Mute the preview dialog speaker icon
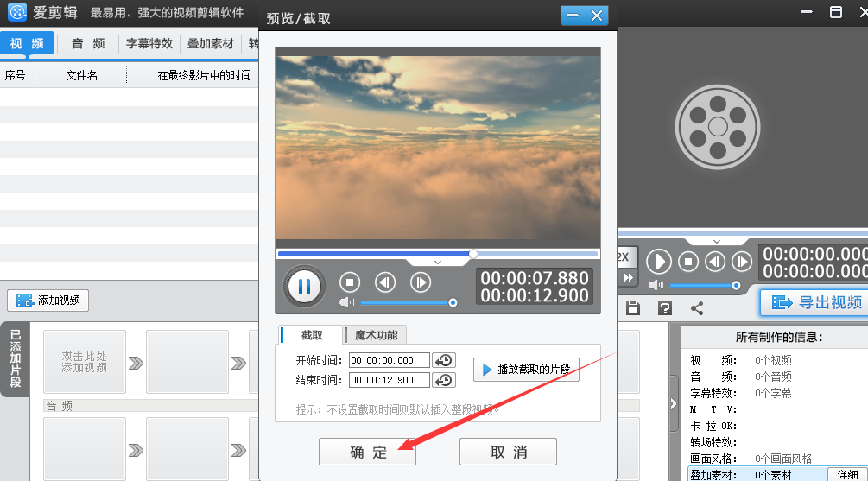 point(346,302)
